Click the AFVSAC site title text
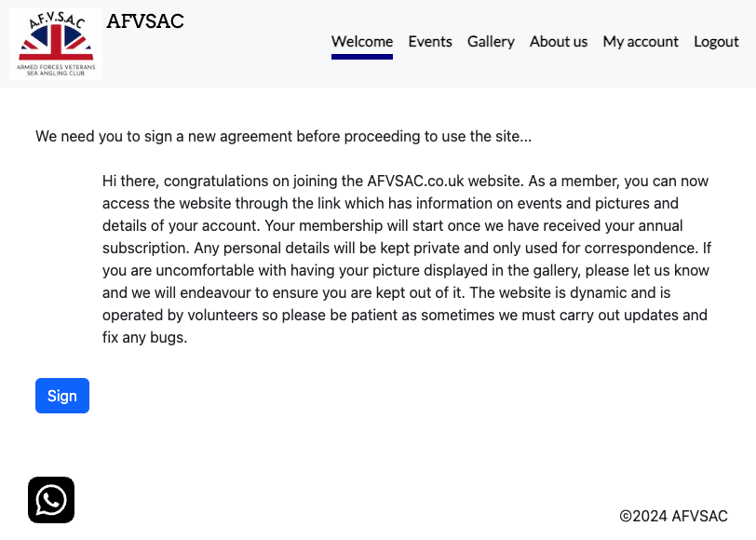 click(145, 21)
